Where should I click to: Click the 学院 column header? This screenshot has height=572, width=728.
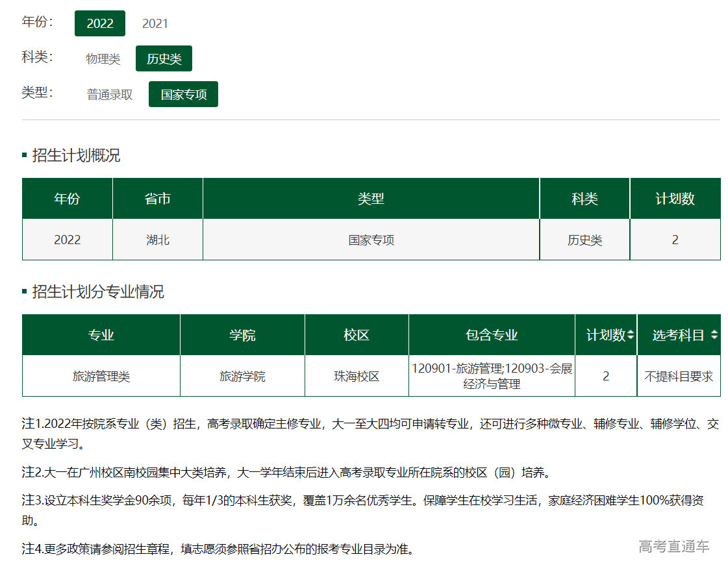pyautogui.click(x=242, y=335)
